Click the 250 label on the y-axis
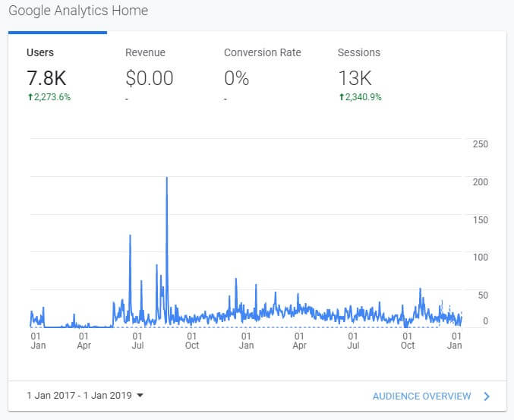514x420 pixels. point(480,144)
